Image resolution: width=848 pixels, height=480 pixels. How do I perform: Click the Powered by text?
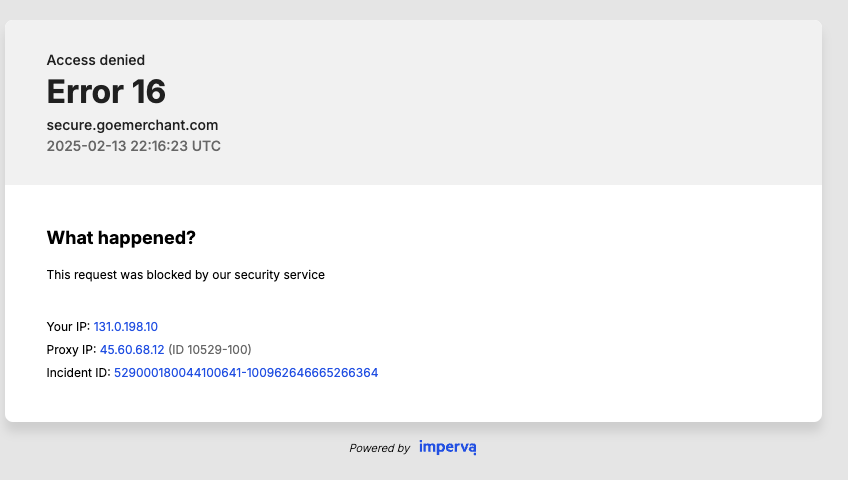380,448
